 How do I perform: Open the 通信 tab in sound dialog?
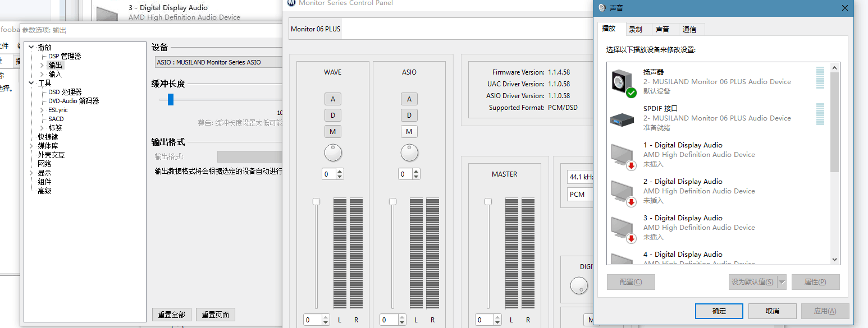[689, 30]
